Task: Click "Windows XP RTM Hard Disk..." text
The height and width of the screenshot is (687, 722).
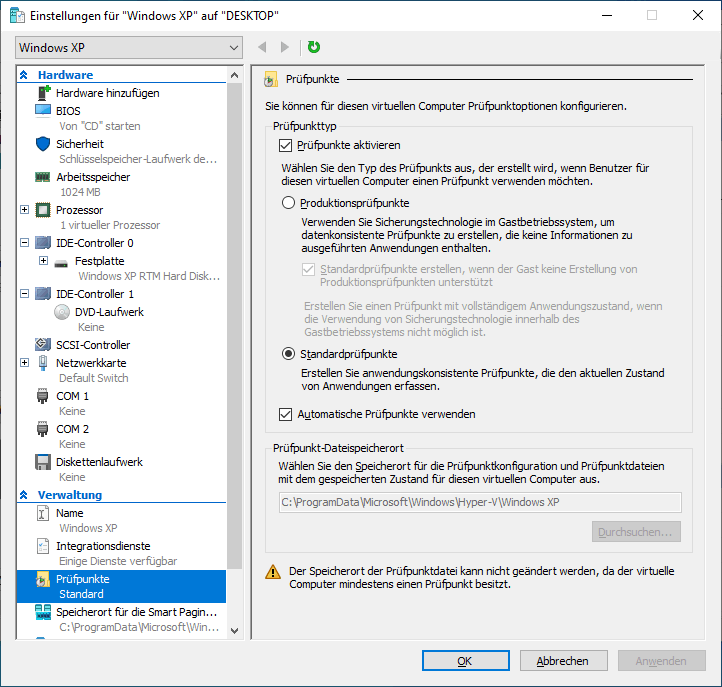Action: (x=149, y=276)
